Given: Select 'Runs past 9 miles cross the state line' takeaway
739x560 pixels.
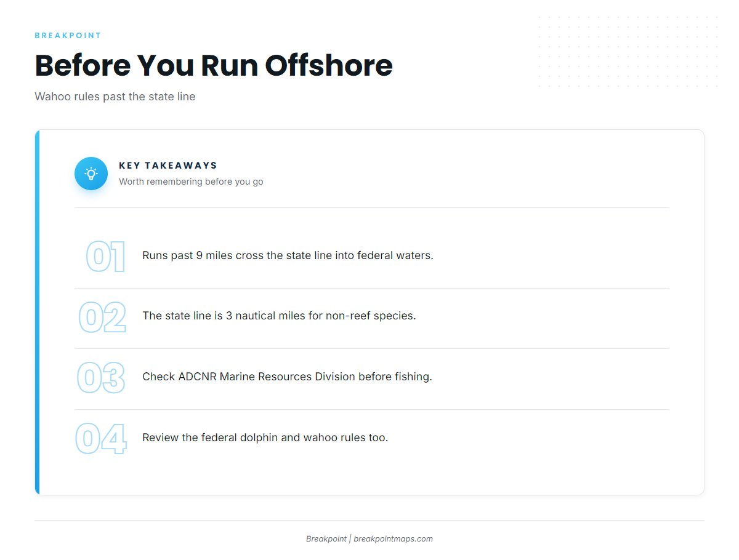Looking at the screenshot, I should (x=288, y=255).
